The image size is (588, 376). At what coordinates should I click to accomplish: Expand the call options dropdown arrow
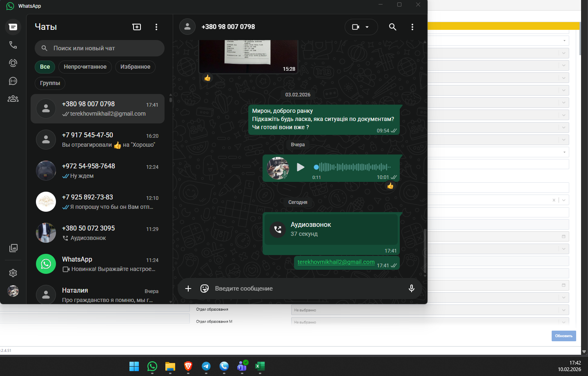coord(367,27)
